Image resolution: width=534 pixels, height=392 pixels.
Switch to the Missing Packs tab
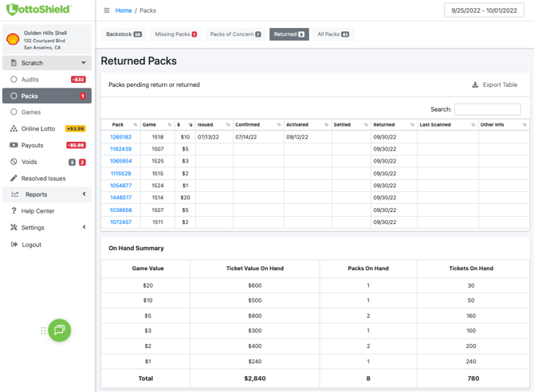(x=175, y=34)
